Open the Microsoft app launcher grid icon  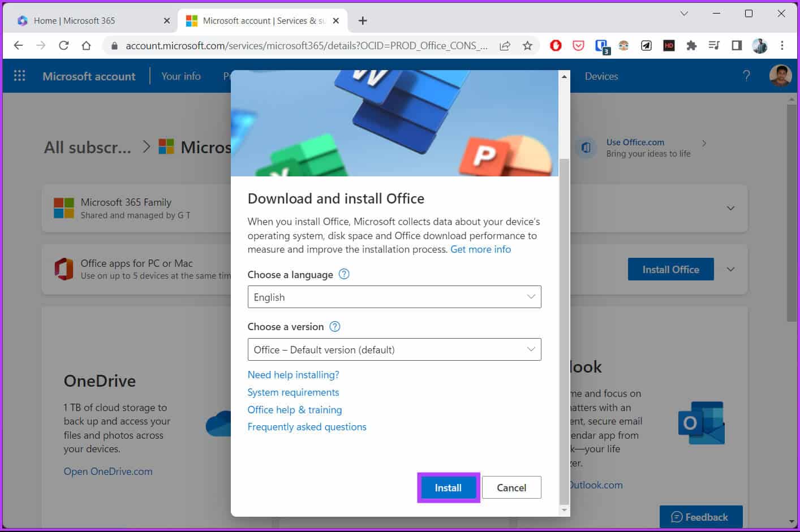pyautogui.click(x=19, y=76)
